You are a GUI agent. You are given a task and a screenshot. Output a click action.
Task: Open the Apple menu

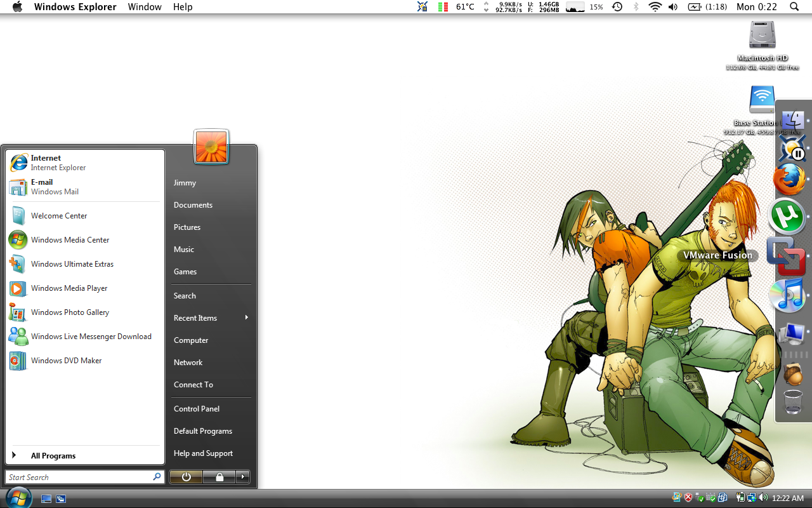17,7
